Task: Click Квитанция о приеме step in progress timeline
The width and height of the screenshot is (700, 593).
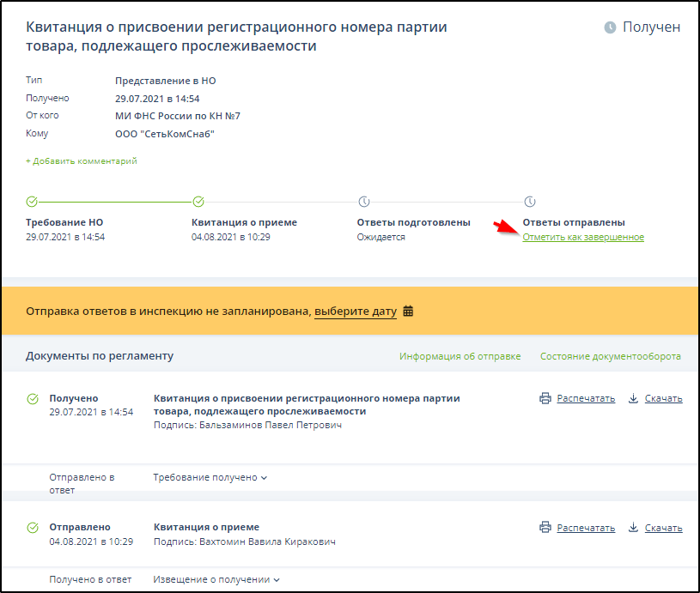Action: [244, 222]
